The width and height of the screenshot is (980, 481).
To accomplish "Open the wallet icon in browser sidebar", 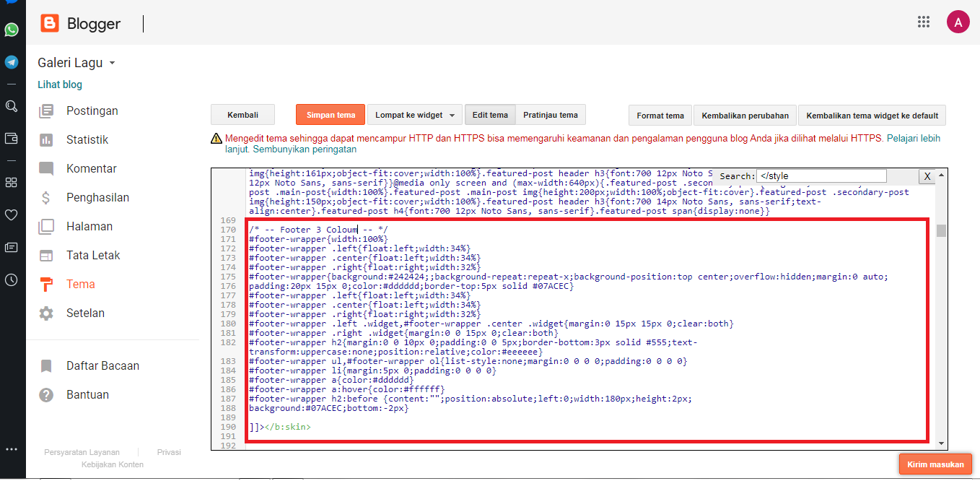I will point(12,138).
